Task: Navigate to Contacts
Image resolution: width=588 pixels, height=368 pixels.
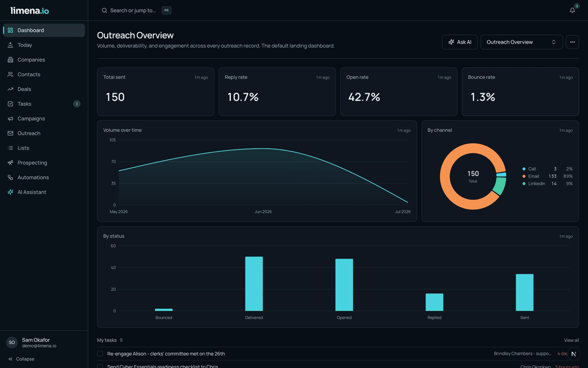Action: pyautogui.click(x=44, y=74)
